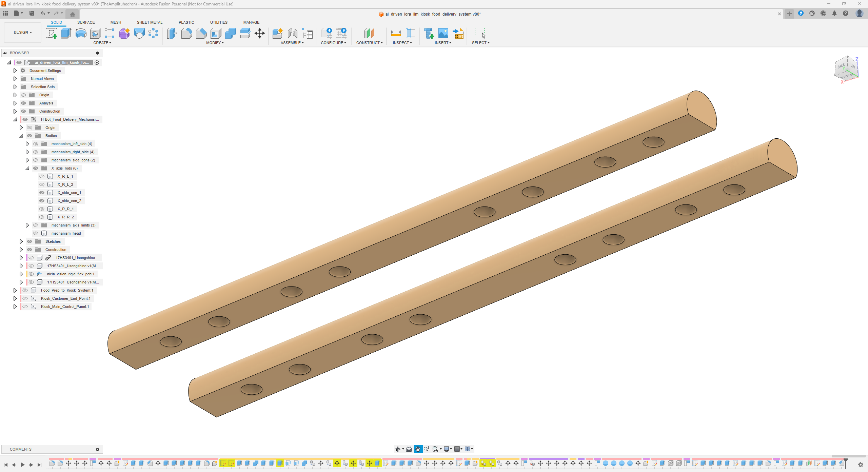Screen dimensions: 868x472
Task: Show the X_R_L_1 body
Action: [42, 176]
